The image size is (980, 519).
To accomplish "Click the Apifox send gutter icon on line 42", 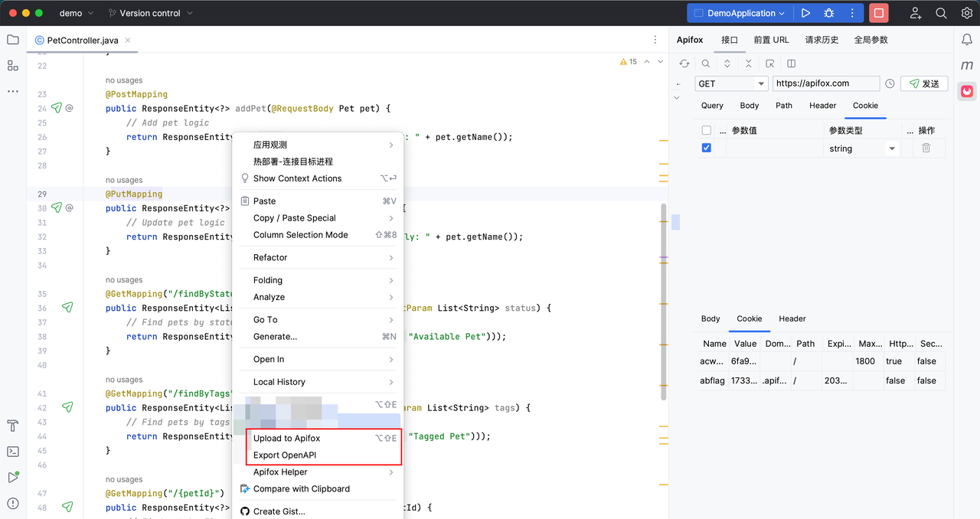I will [x=67, y=407].
